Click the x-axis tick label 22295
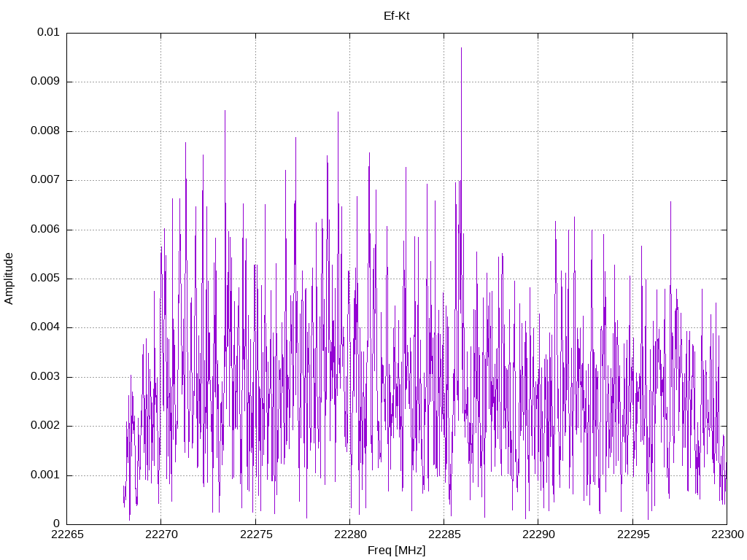747x560 pixels. (x=633, y=534)
